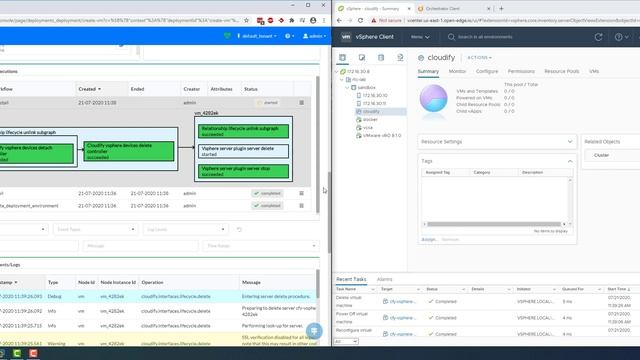Open the All filter dropdown under Recent Tasks
The width and height of the screenshot is (640, 360).
coord(346,341)
